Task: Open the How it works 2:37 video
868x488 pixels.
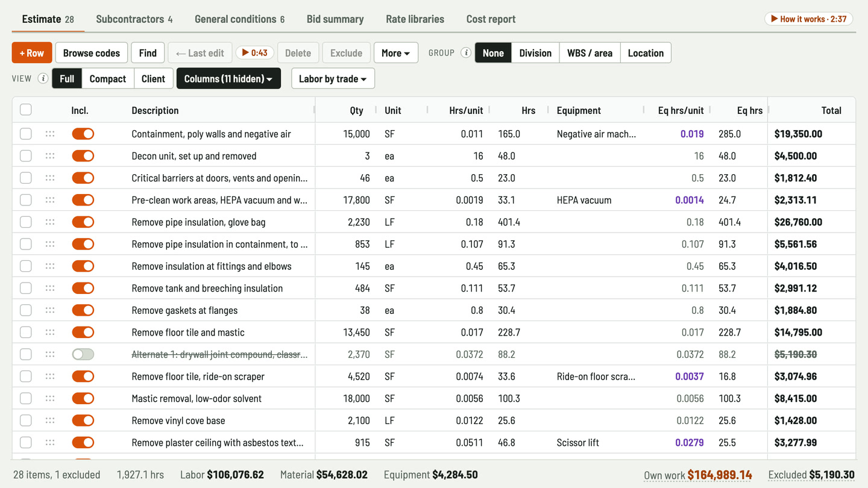Action: pyautogui.click(x=810, y=19)
